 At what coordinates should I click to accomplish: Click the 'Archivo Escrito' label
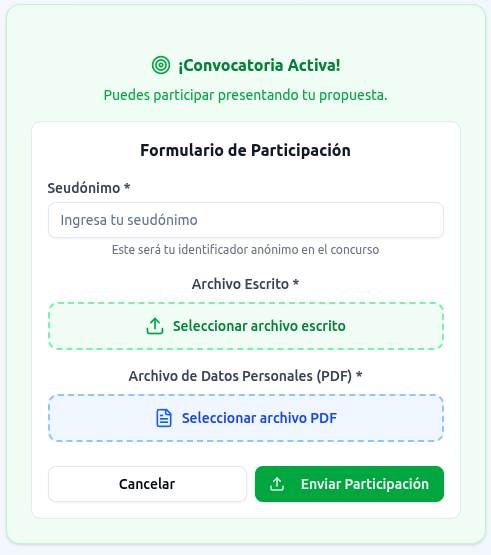[x=240, y=284]
